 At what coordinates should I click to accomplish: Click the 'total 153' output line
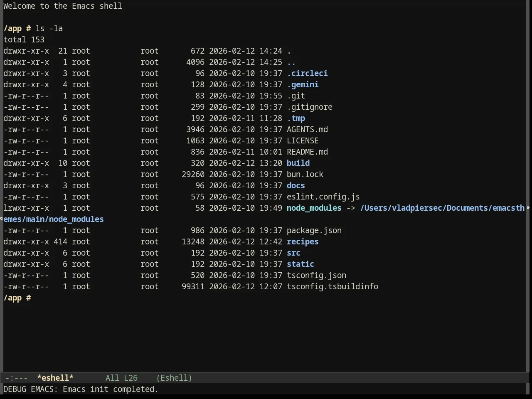tap(24, 39)
